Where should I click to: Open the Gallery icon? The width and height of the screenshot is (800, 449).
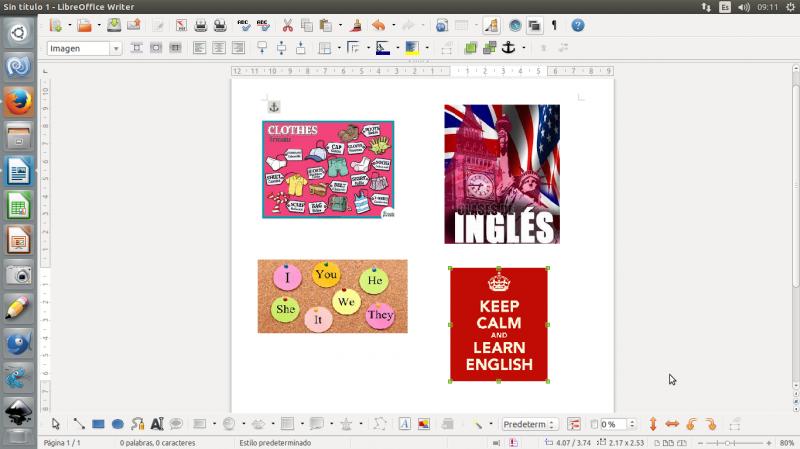coord(534,25)
